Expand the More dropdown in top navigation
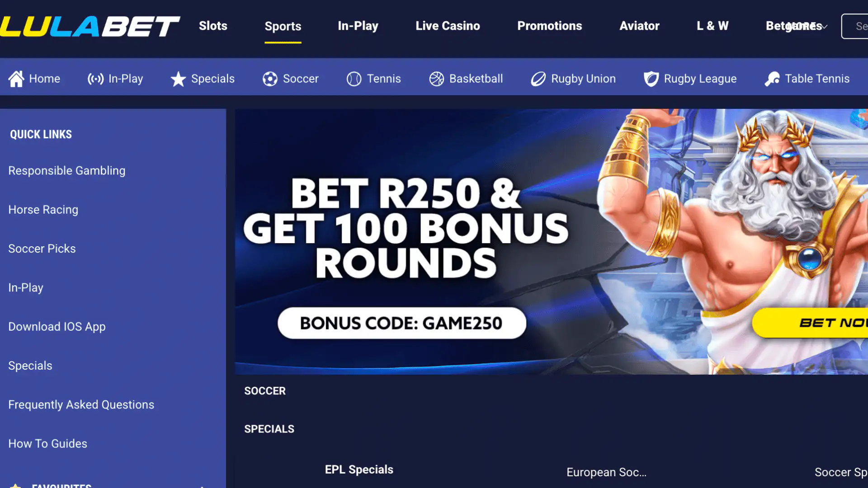The image size is (868, 488). click(x=807, y=26)
